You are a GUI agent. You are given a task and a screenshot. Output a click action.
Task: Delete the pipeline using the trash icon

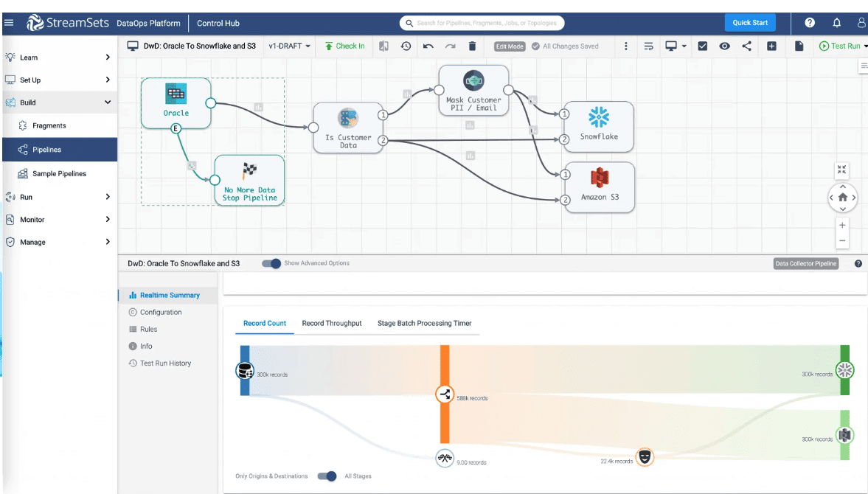471,46
